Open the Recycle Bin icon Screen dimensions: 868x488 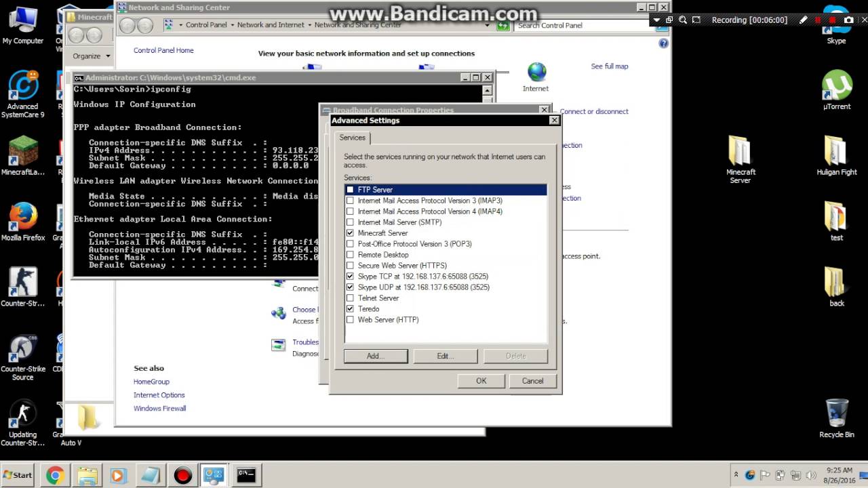click(x=836, y=418)
